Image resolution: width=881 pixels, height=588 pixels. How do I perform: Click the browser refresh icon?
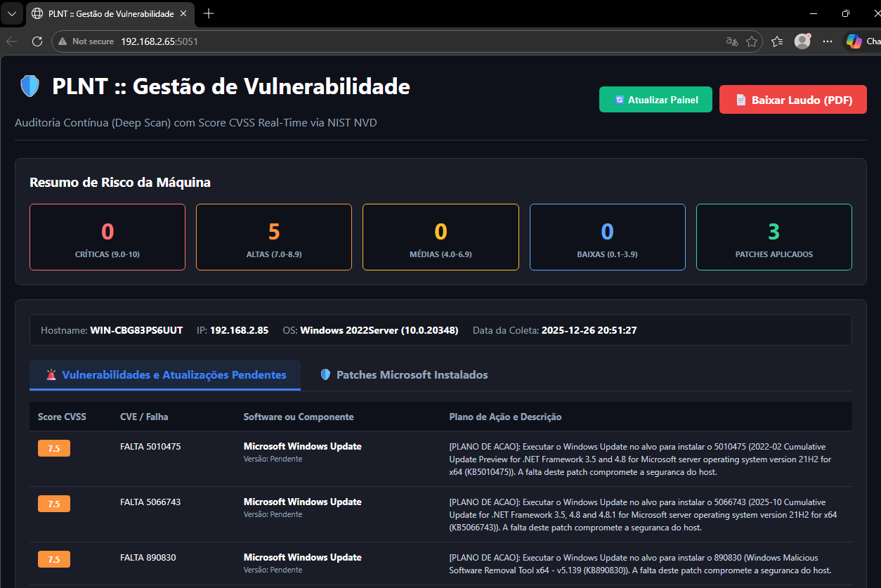coord(37,41)
